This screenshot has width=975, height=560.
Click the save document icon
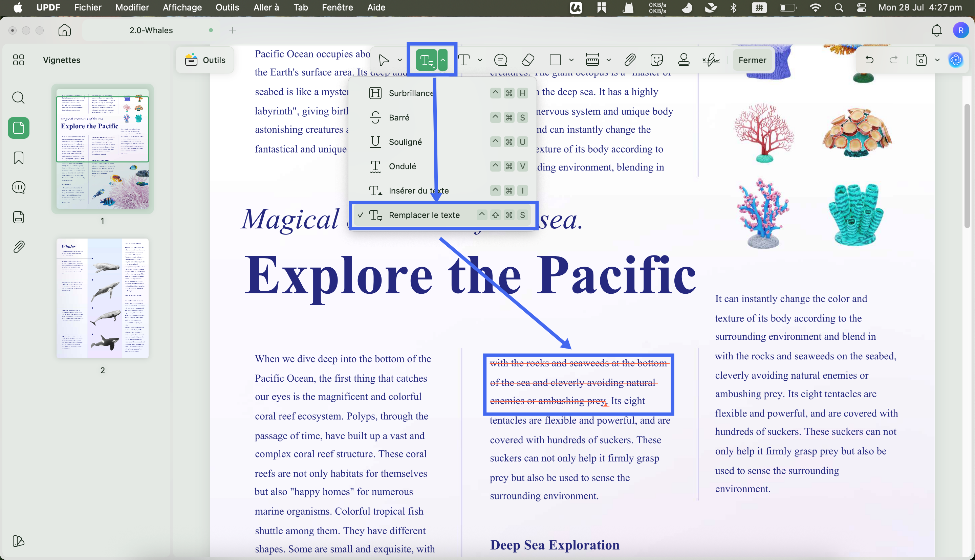pos(921,60)
